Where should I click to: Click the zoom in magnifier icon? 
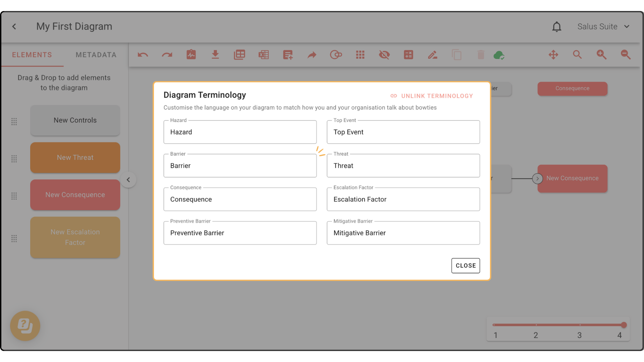point(601,55)
